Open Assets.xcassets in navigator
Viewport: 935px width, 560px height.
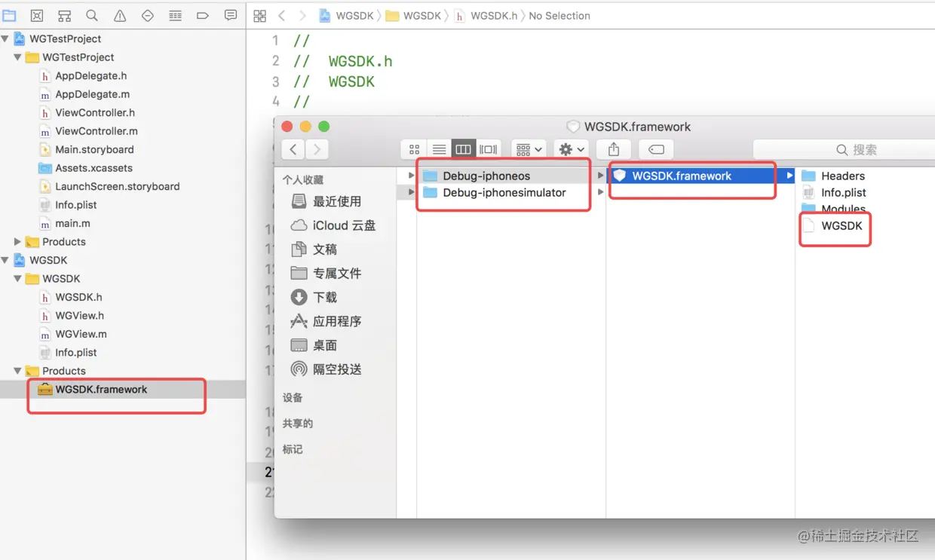click(93, 168)
